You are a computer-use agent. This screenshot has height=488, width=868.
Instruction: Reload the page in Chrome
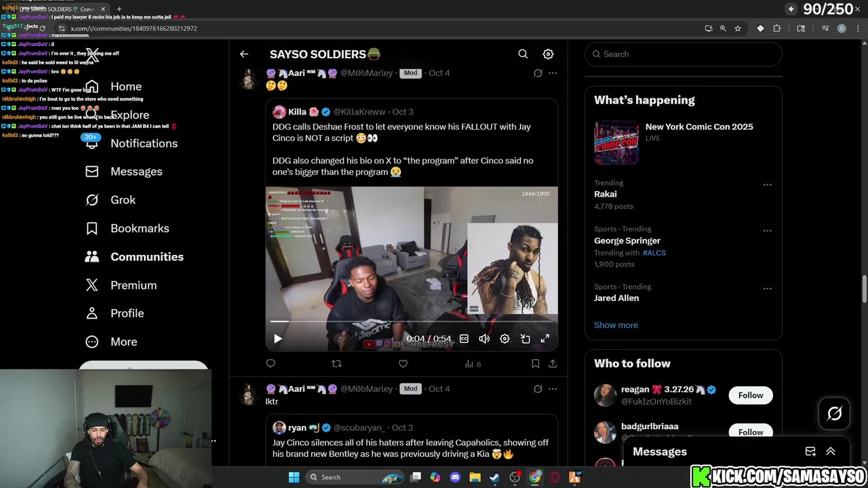point(42,28)
